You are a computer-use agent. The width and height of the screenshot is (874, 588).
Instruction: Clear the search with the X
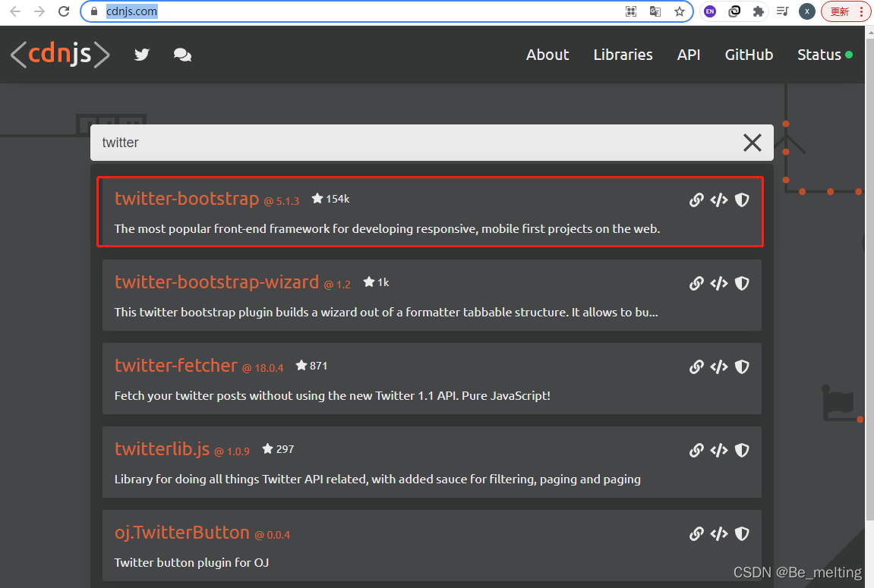point(752,143)
